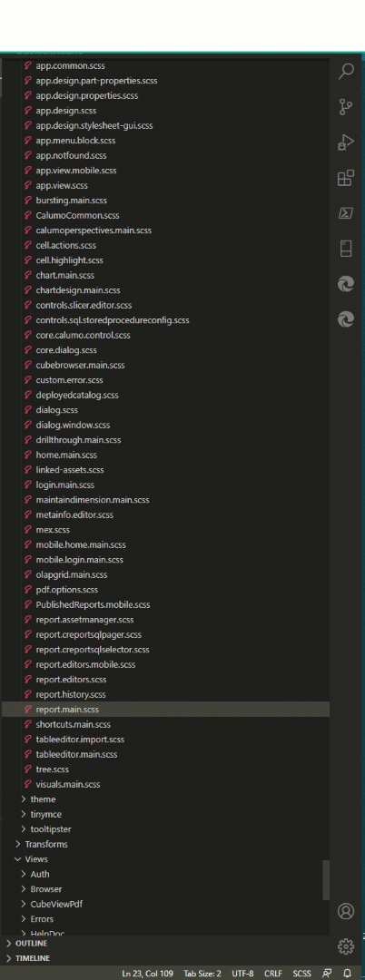Click the Edge icon just below the device icon
The width and height of the screenshot is (365, 980).
tap(346, 284)
